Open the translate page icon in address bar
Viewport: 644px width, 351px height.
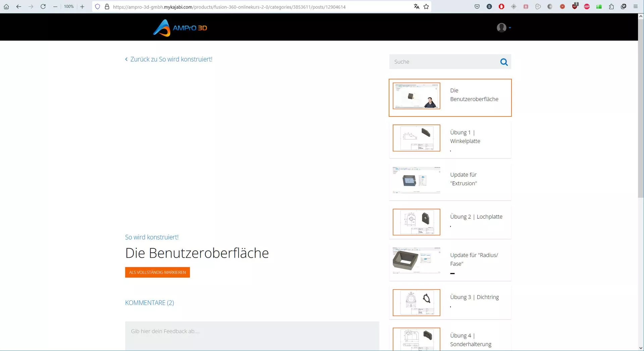(416, 7)
